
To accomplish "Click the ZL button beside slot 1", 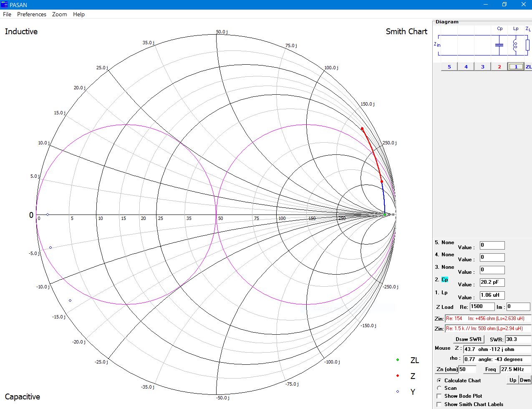I will tap(528, 67).
